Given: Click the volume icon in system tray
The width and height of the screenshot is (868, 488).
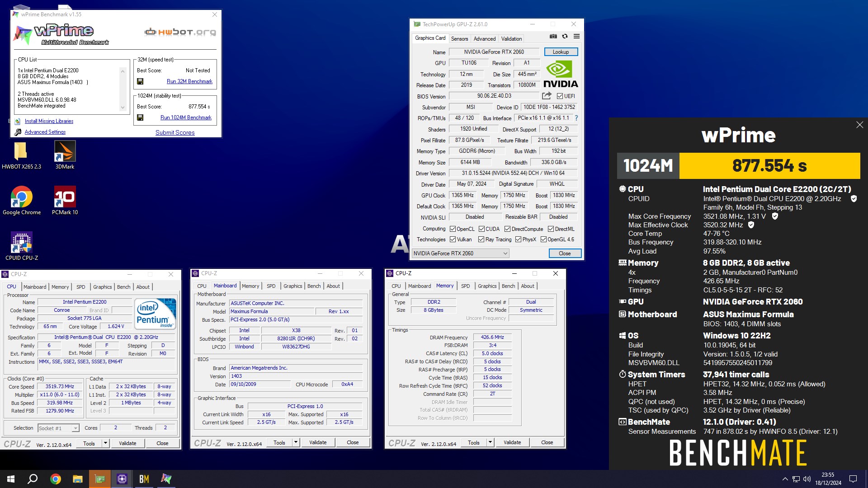Looking at the screenshot, I should click(807, 479).
